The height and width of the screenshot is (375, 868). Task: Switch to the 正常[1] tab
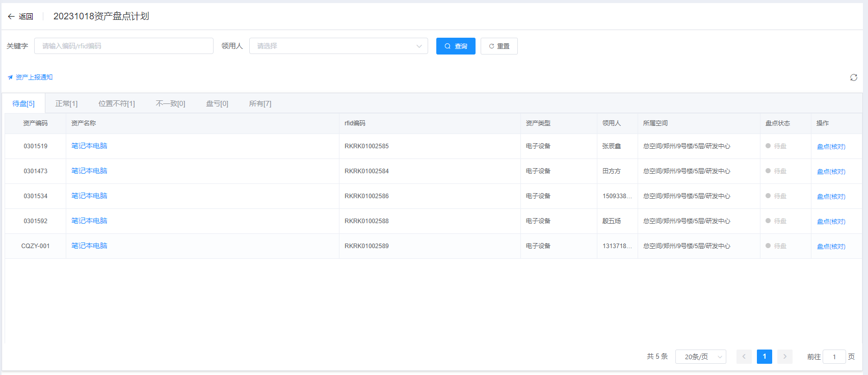coord(66,103)
